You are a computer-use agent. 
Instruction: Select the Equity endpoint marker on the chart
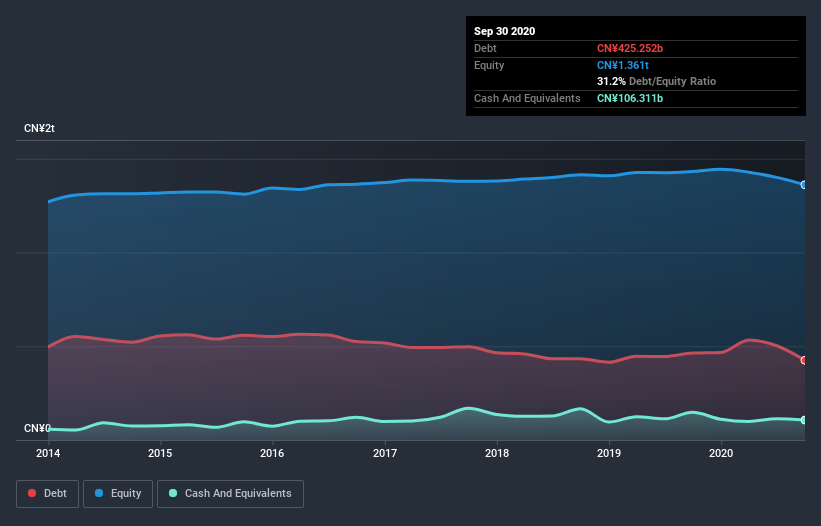point(804,185)
